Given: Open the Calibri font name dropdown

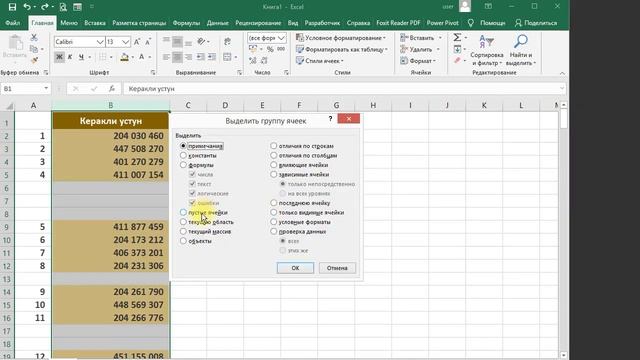Looking at the screenshot, I should click(x=100, y=42).
